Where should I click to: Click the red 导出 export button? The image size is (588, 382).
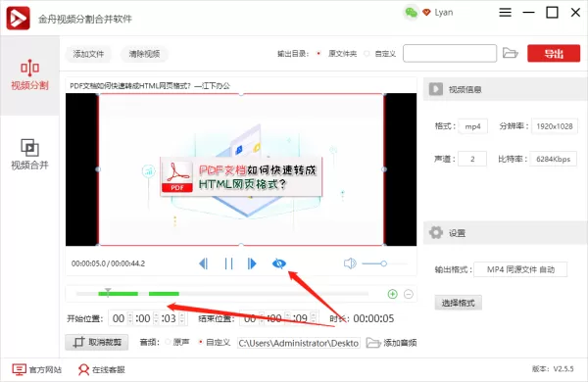[554, 53]
